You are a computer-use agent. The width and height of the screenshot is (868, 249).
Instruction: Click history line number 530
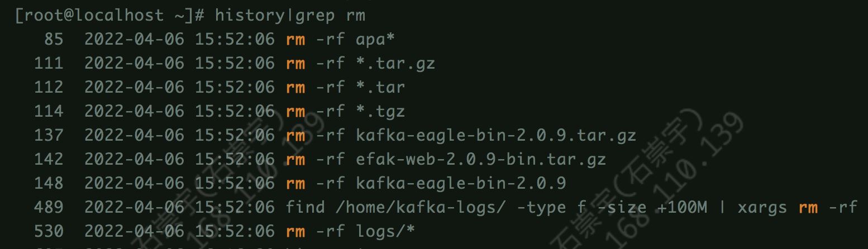pos(49,231)
